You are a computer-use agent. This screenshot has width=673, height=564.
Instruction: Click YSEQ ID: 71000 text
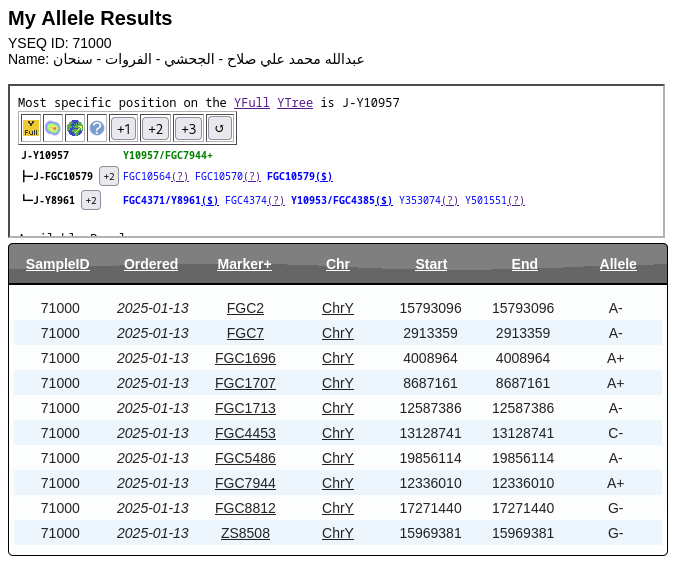click(60, 43)
